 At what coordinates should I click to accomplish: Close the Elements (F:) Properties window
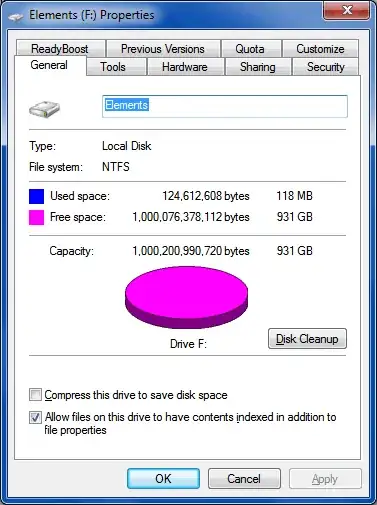pyautogui.click(x=346, y=11)
